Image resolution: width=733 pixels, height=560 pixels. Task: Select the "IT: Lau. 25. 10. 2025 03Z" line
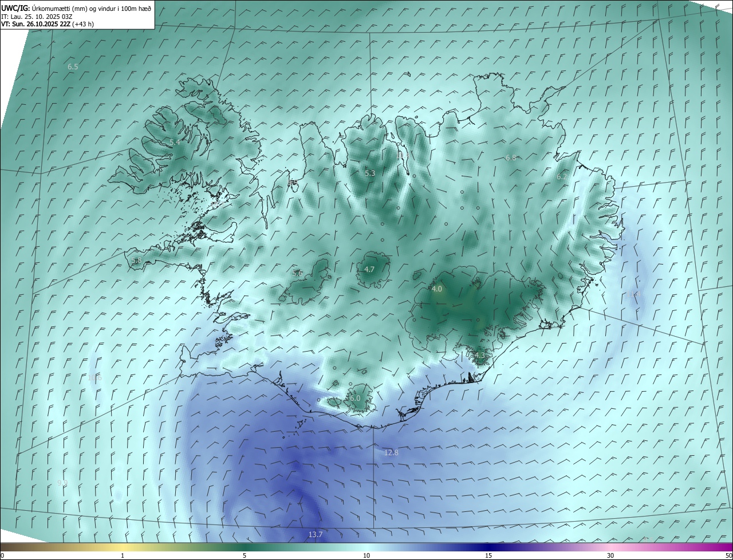tap(37, 17)
